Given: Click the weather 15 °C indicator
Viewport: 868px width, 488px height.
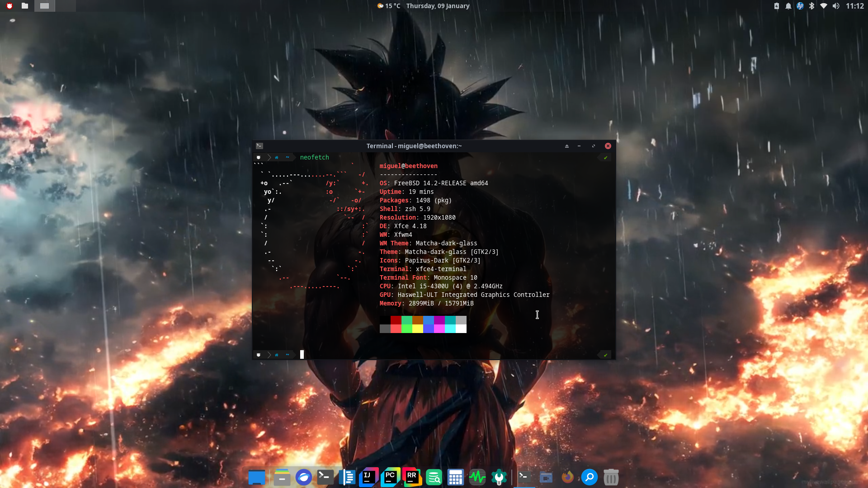Looking at the screenshot, I should click(x=389, y=6).
